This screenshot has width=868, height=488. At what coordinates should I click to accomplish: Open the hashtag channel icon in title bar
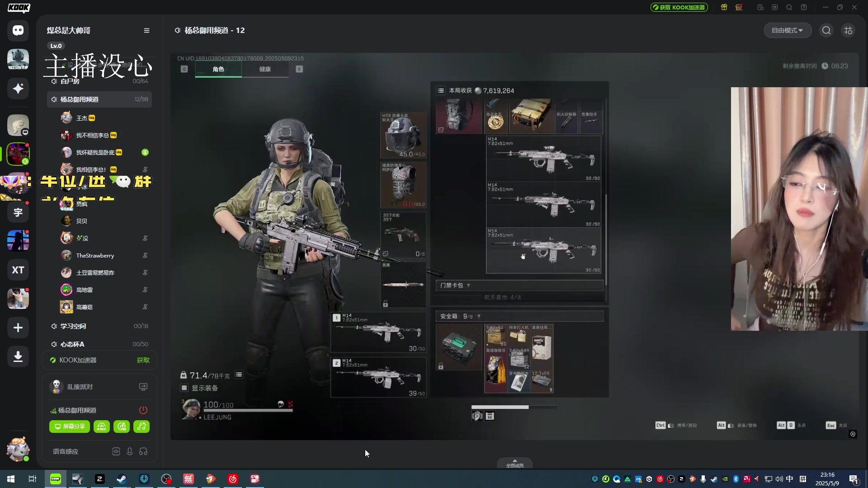pos(775,7)
